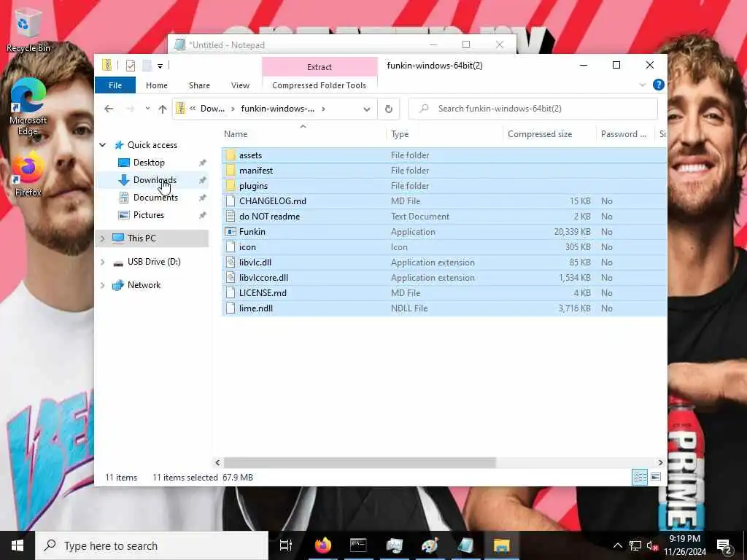The width and height of the screenshot is (747, 560).
Task: Open the notifications Action Center
Action: tap(724, 545)
